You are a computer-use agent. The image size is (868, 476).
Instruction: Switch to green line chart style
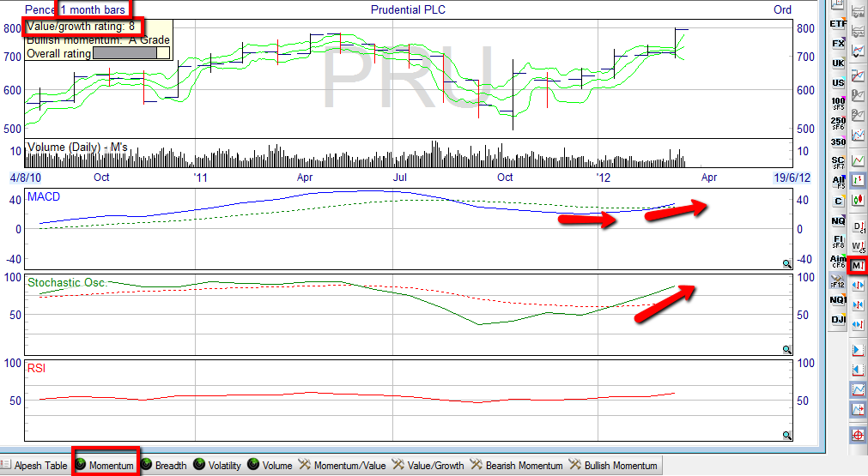(858, 160)
